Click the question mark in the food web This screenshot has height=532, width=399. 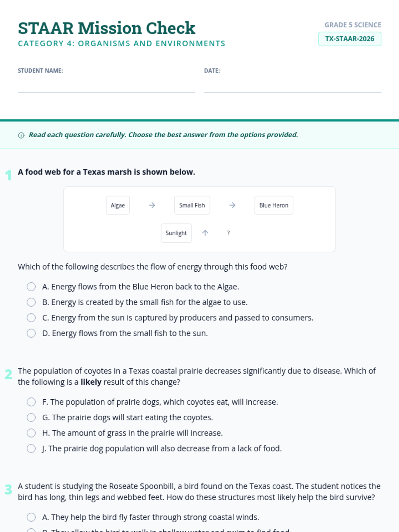(228, 233)
